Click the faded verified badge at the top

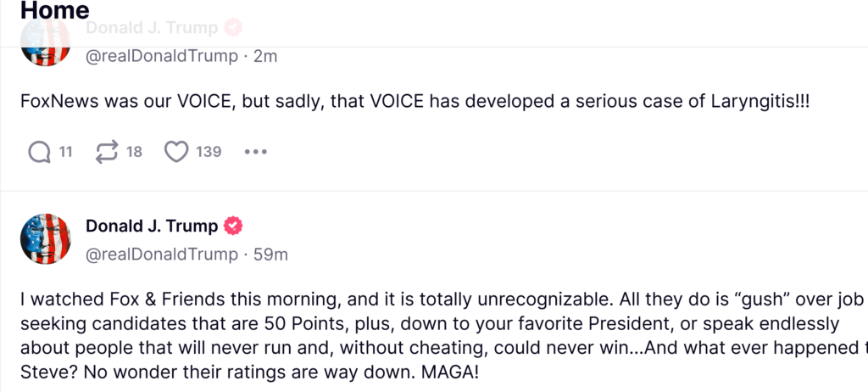(233, 27)
